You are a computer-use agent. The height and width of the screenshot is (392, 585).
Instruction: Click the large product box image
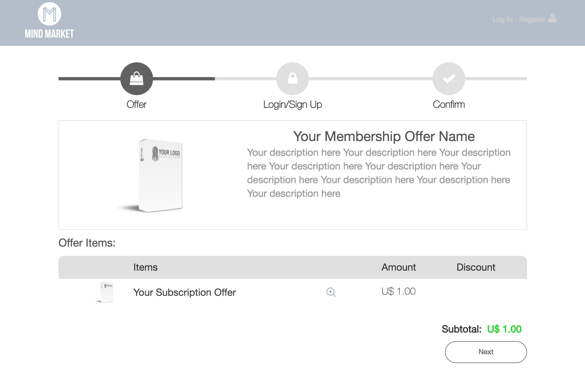(x=160, y=175)
